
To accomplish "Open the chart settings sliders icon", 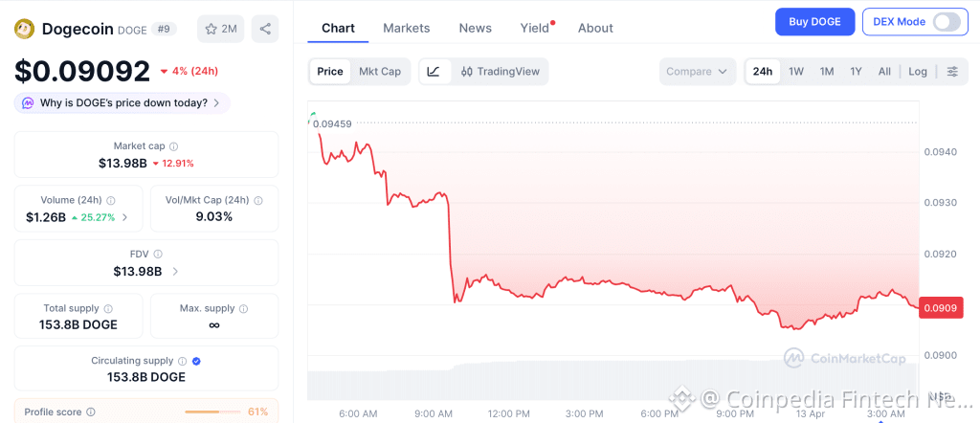I will (x=951, y=71).
